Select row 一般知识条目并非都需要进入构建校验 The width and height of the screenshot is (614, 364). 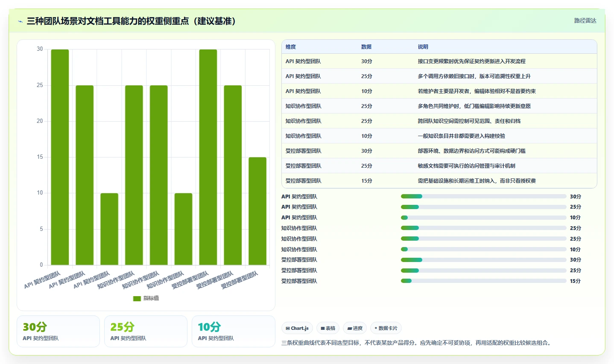click(439, 136)
